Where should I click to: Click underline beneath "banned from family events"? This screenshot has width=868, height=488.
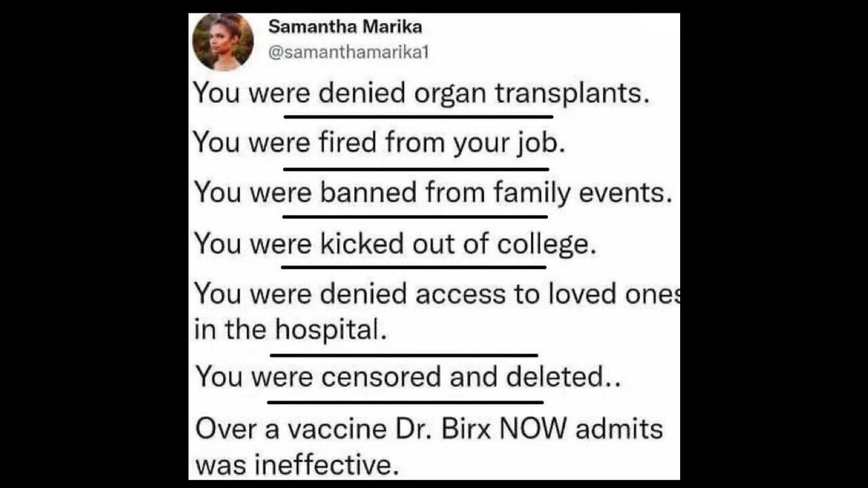click(414, 217)
